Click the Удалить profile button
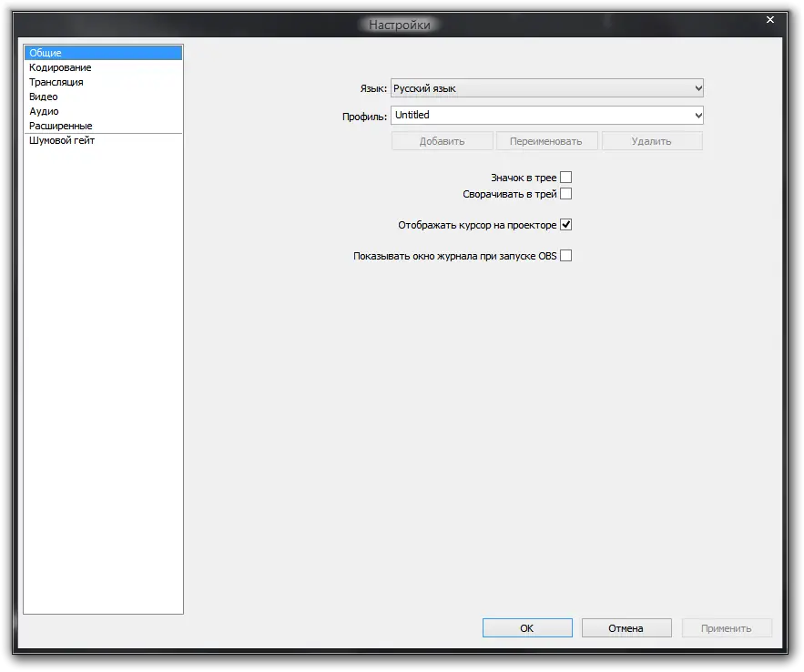 652,141
